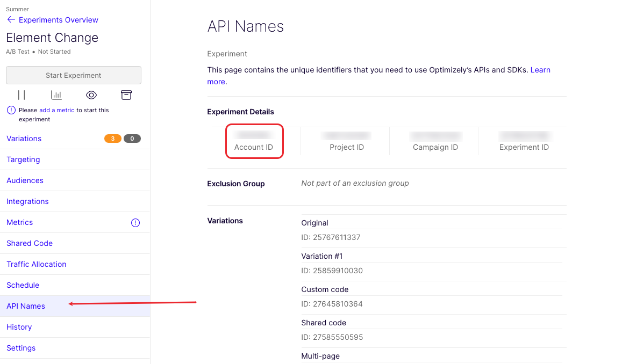Follow the 'Learn more' link

pos(540,70)
